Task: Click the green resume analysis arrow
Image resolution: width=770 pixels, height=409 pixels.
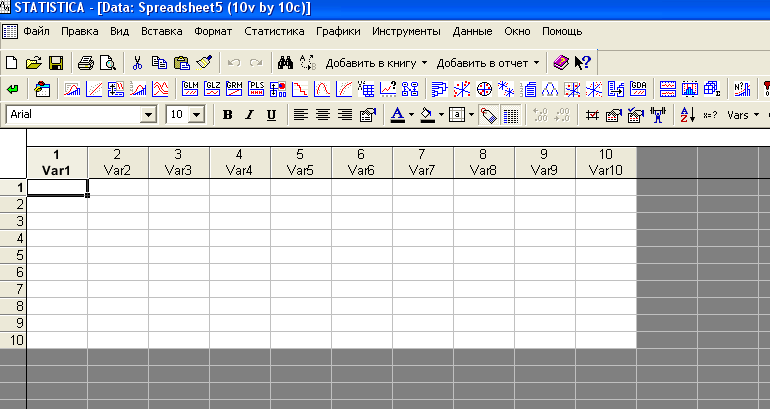Action: (12, 89)
